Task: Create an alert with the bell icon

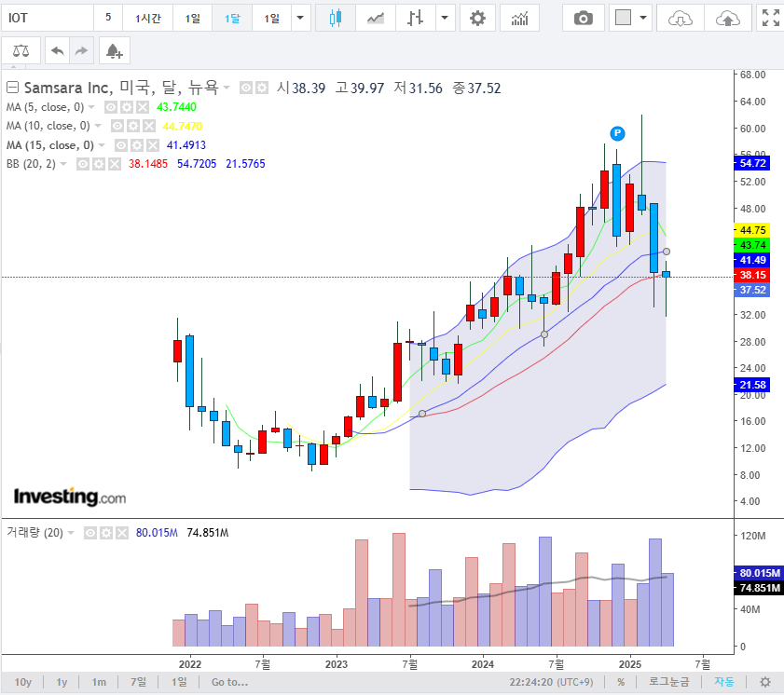Action: click(115, 50)
